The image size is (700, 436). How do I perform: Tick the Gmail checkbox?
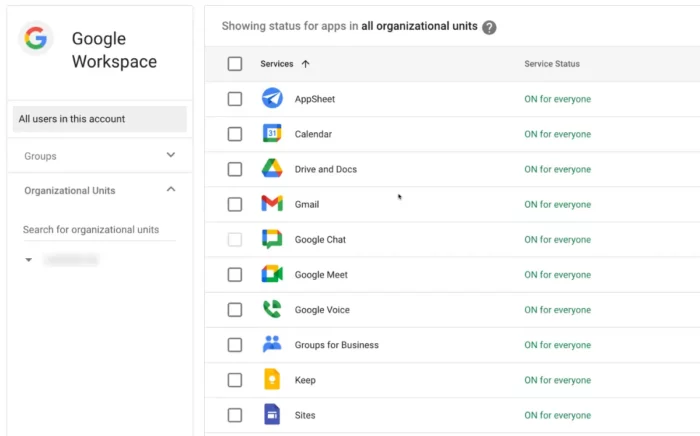(x=235, y=204)
